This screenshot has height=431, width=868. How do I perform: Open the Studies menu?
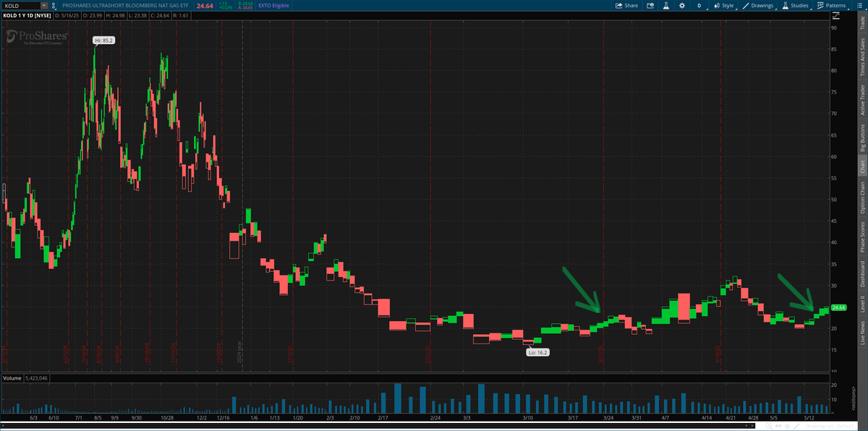click(x=795, y=5)
